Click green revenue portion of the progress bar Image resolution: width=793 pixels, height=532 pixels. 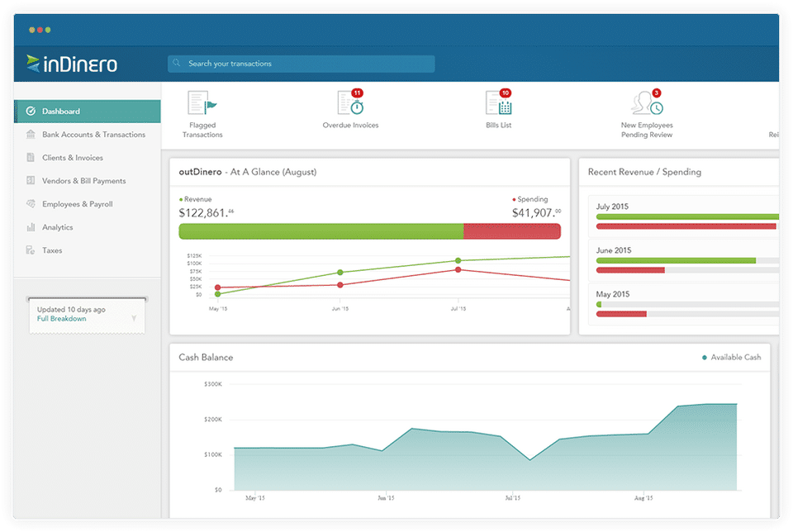[321, 231]
